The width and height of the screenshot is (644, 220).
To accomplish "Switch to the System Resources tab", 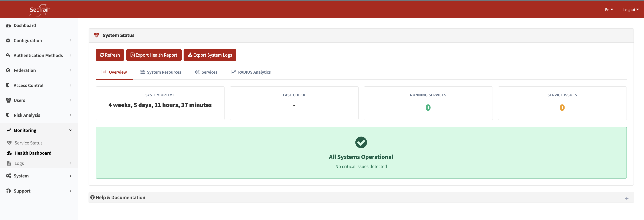I will coord(161,72).
